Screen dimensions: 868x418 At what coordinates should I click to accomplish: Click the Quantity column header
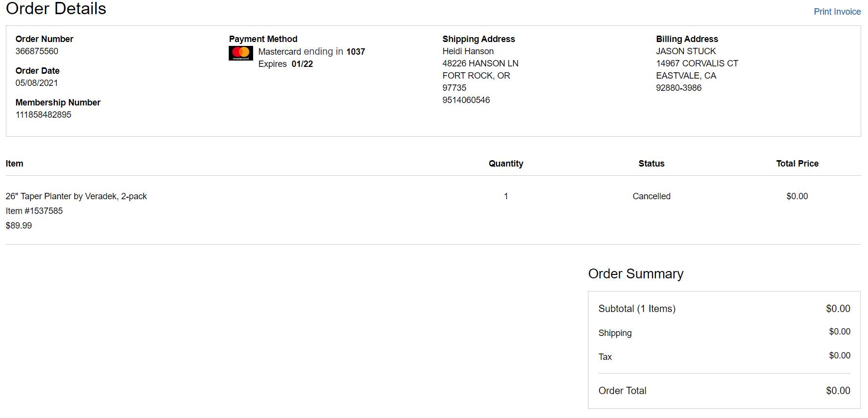506,164
